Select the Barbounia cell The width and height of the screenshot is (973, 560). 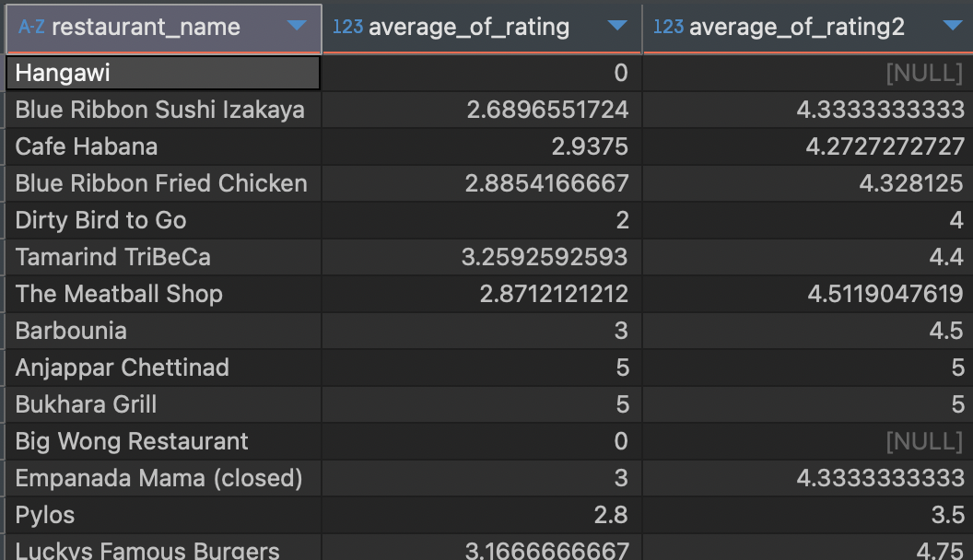tap(164, 331)
